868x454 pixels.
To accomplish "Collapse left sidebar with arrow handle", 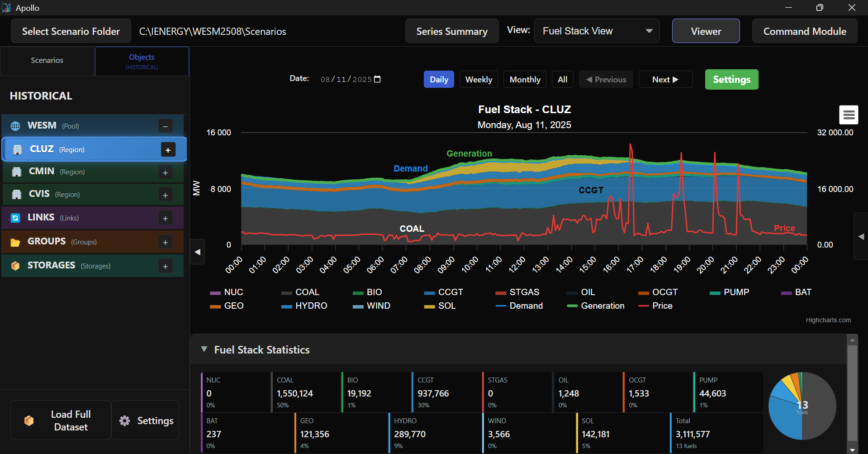I will point(197,252).
